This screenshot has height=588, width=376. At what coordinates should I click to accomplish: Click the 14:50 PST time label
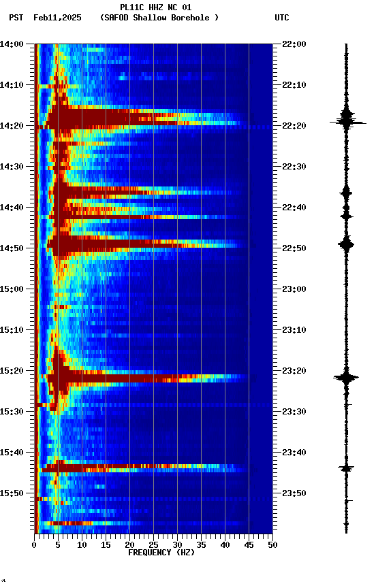(x=12, y=248)
